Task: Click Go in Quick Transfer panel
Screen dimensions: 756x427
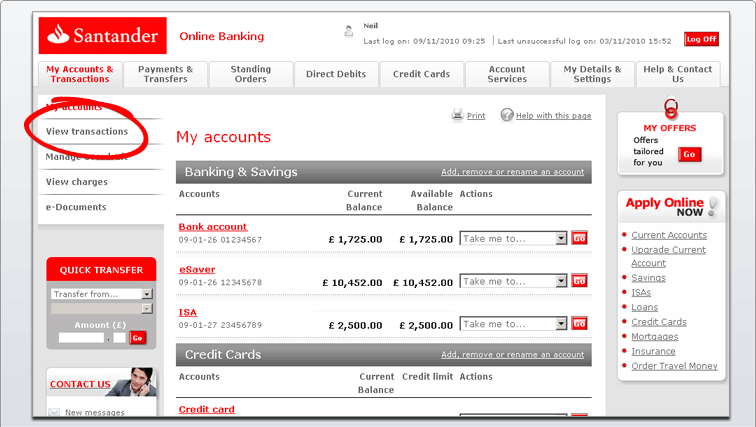Action: [137, 338]
